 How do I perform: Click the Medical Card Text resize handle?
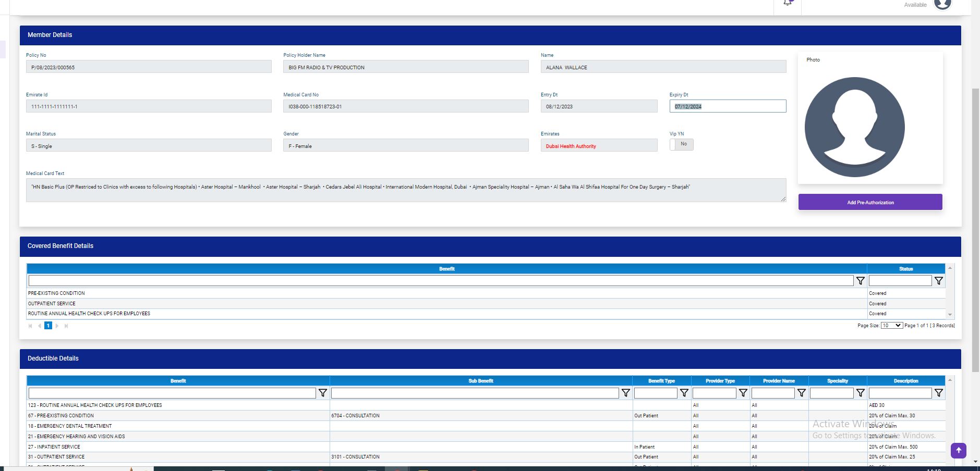(783, 199)
